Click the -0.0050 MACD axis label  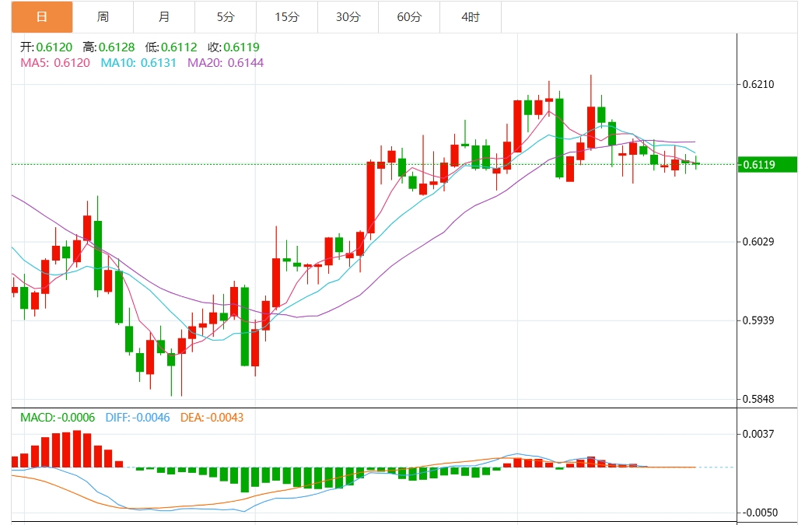click(x=759, y=513)
